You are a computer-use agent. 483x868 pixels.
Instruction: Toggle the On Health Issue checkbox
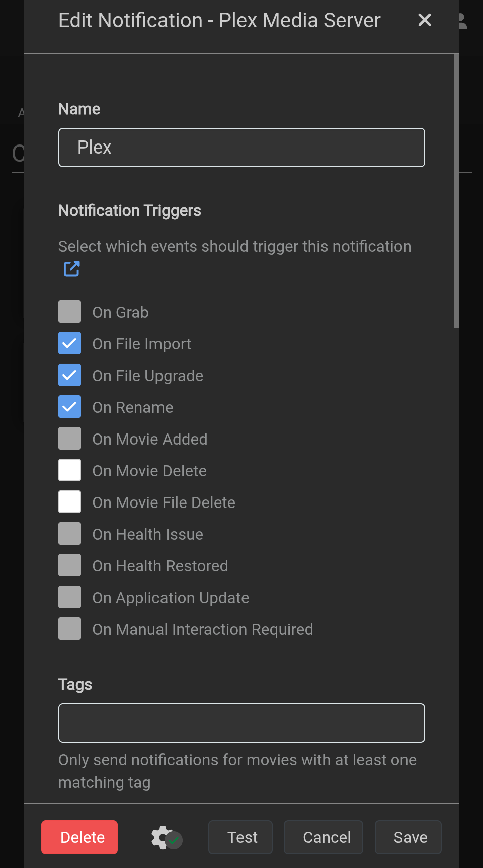[x=69, y=534]
